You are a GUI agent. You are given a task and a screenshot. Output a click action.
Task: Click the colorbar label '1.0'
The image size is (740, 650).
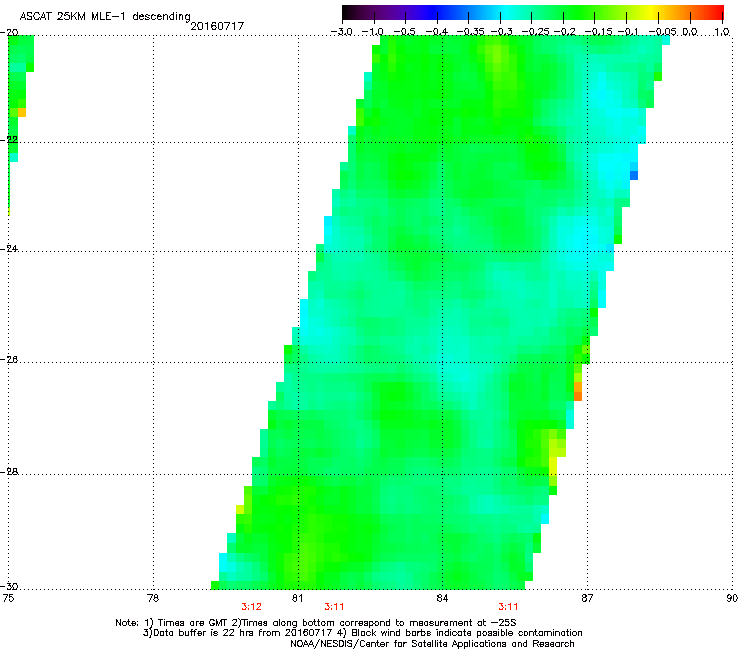(x=722, y=32)
